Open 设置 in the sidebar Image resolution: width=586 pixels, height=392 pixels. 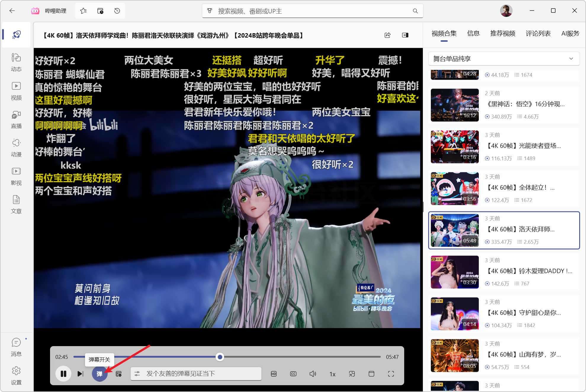click(x=16, y=376)
